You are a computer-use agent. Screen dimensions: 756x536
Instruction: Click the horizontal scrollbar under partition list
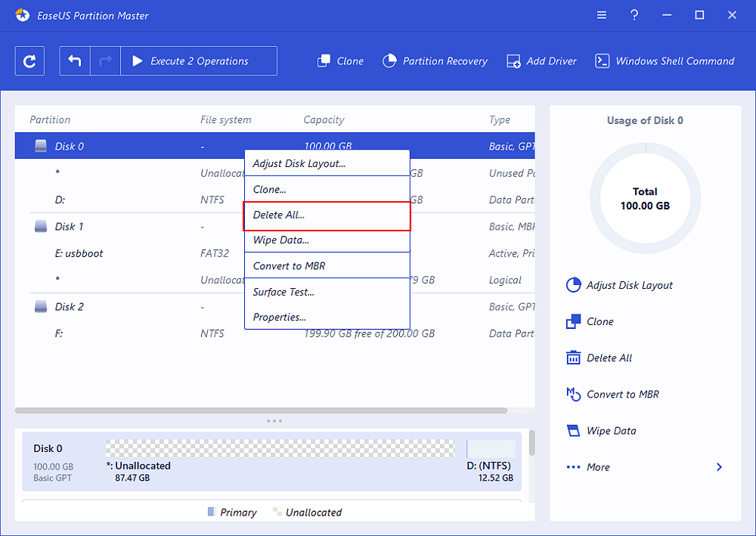pyautogui.click(x=261, y=411)
